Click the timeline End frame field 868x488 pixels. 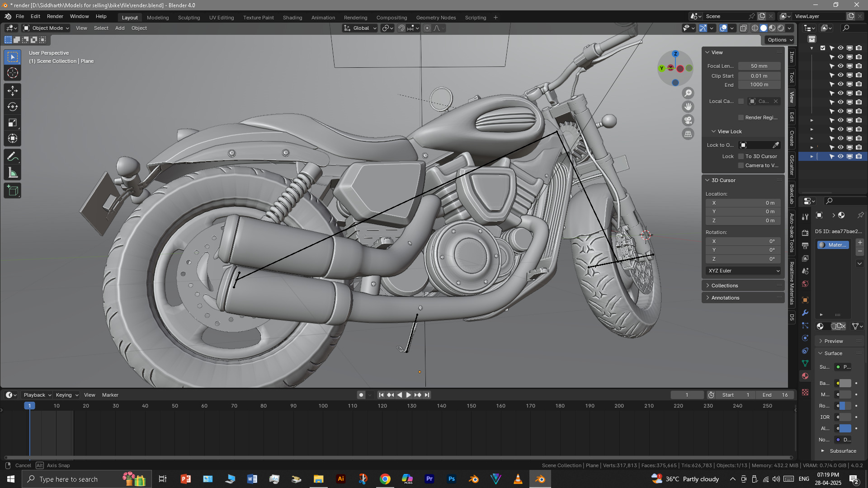(x=775, y=395)
